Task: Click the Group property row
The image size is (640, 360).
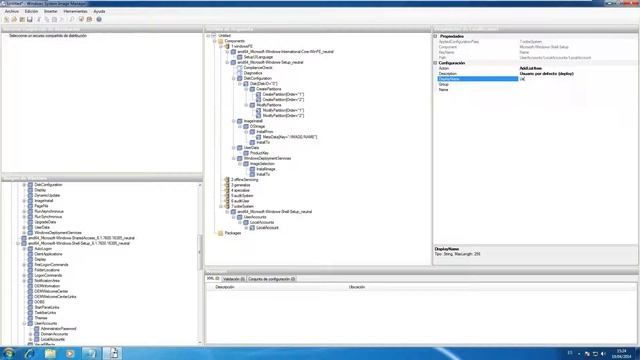Action: coord(536,84)
